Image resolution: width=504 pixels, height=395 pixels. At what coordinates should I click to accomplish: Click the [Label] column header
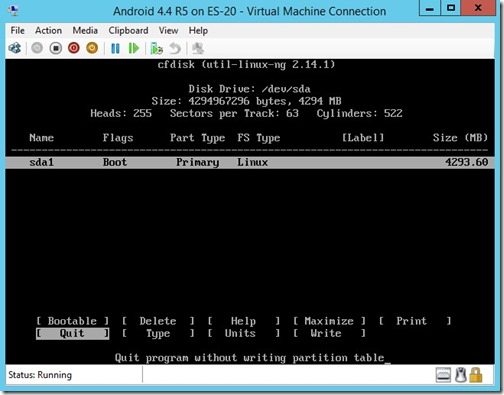coord(363,138)
